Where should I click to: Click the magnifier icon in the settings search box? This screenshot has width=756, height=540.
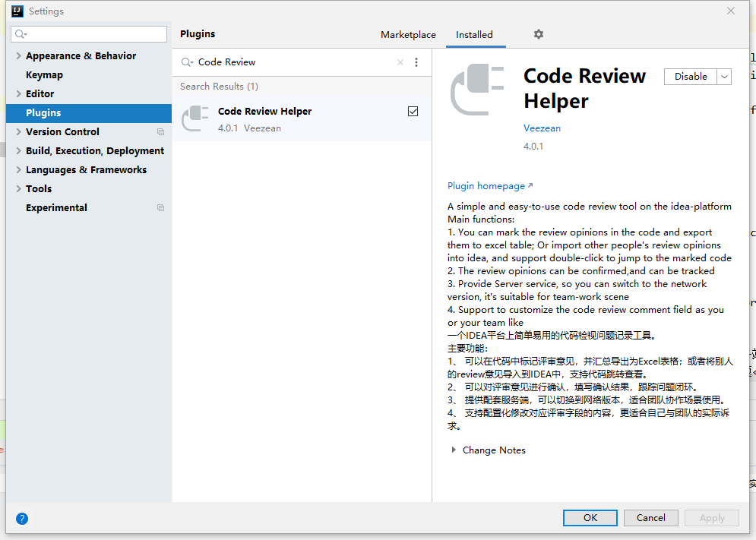[x=21, y=33]
